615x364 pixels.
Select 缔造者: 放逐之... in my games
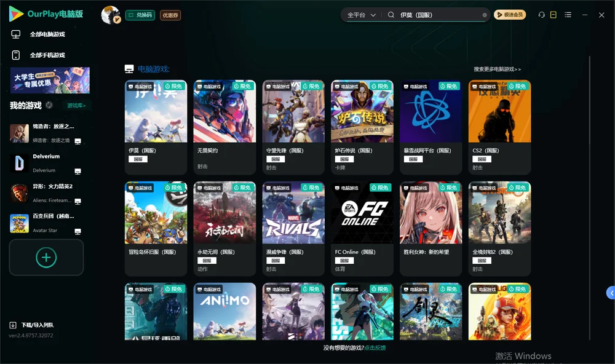coord(46,133)
